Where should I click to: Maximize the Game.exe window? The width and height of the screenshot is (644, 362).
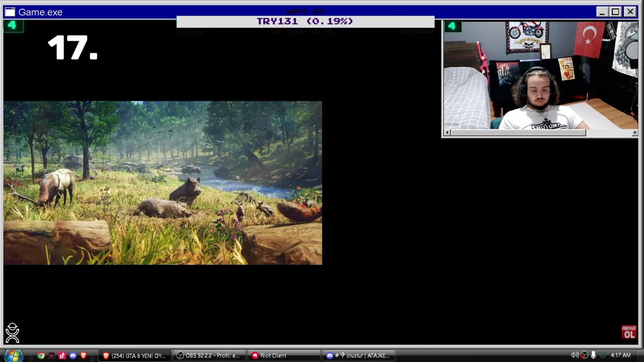point(615,12)
